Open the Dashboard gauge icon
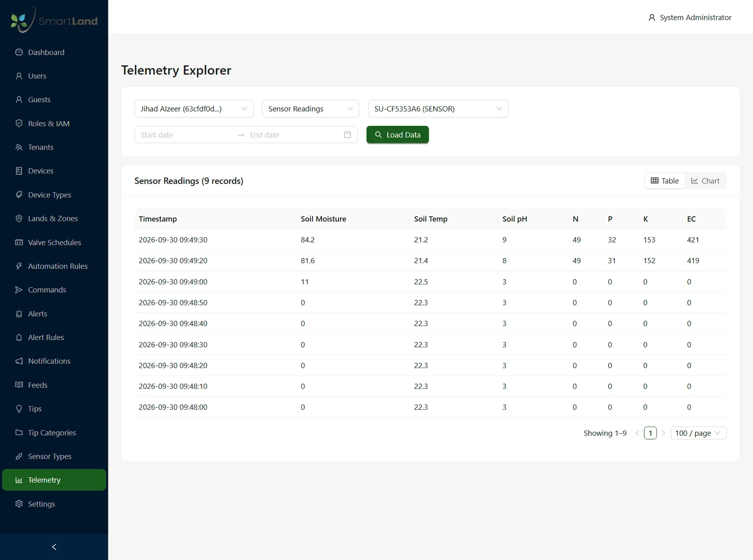The width and height of the screenshot is (753, 560). coord(19,52)
